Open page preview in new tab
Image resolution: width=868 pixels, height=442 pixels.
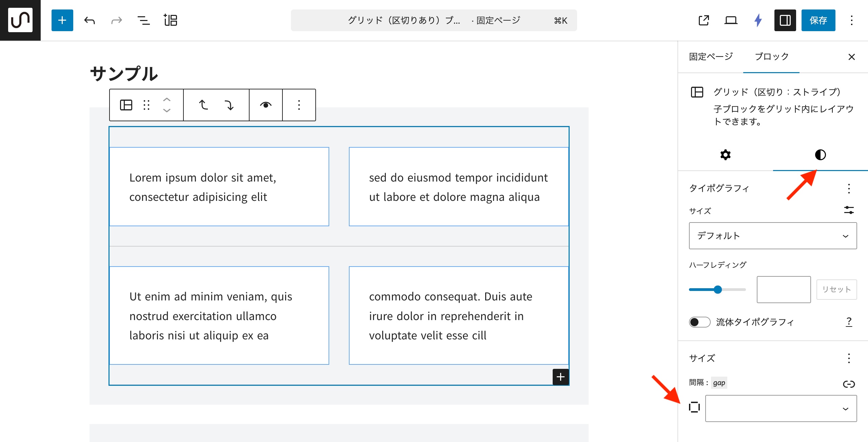click(704, 20)
